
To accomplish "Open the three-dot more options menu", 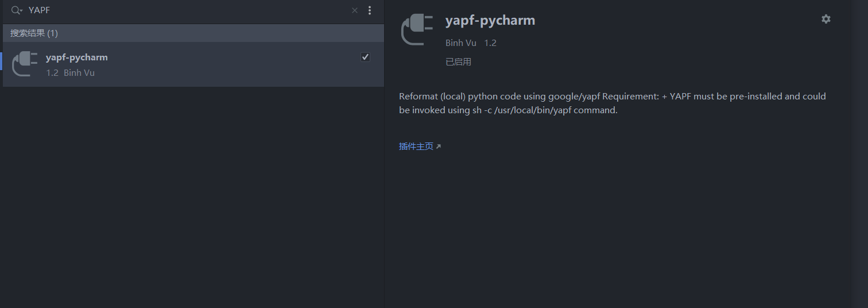I will pyautogui.click(x=370, y=10).
